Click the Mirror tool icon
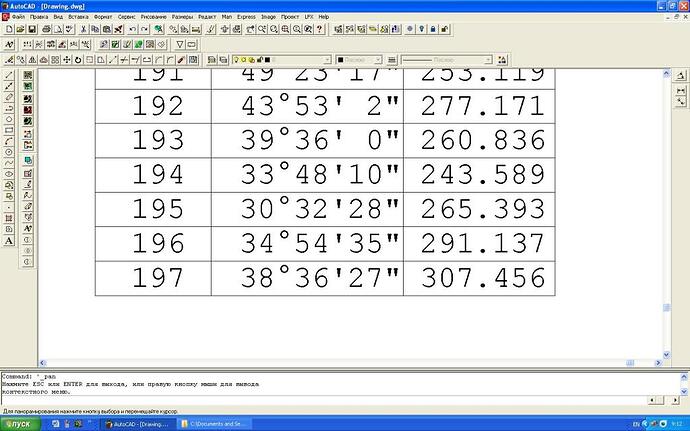This screenshot has height=431, width=690. coord(32,59)
